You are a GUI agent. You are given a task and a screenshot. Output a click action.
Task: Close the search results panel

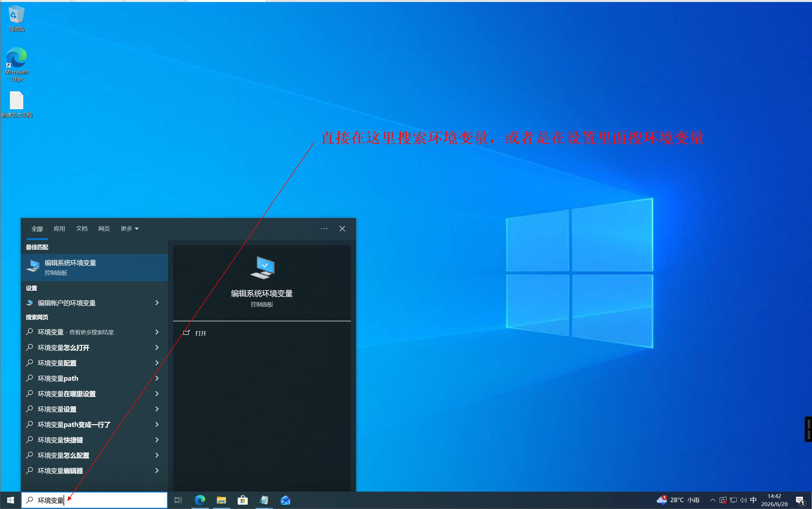342,229
